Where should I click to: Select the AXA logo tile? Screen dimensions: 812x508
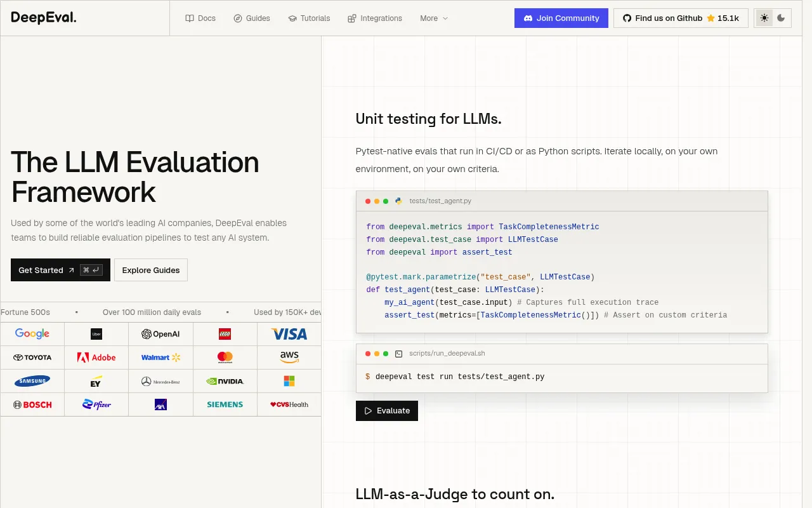[x=160, y=404]
